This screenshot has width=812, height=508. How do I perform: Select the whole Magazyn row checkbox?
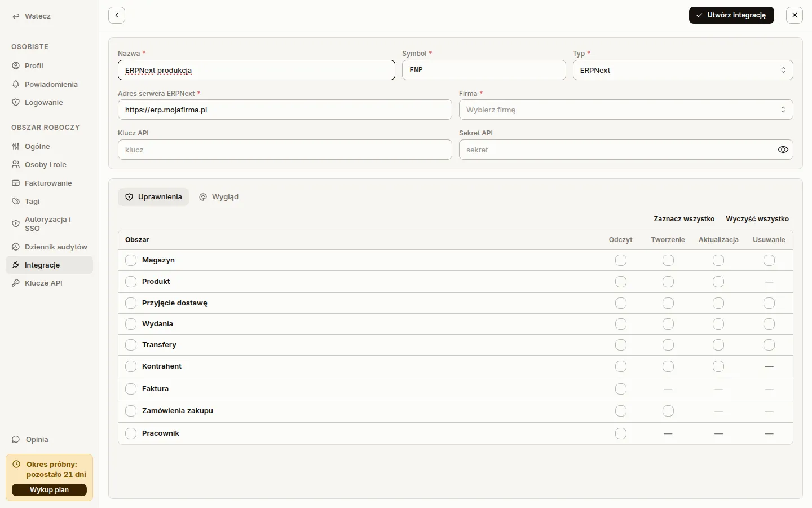click(131, 260)
